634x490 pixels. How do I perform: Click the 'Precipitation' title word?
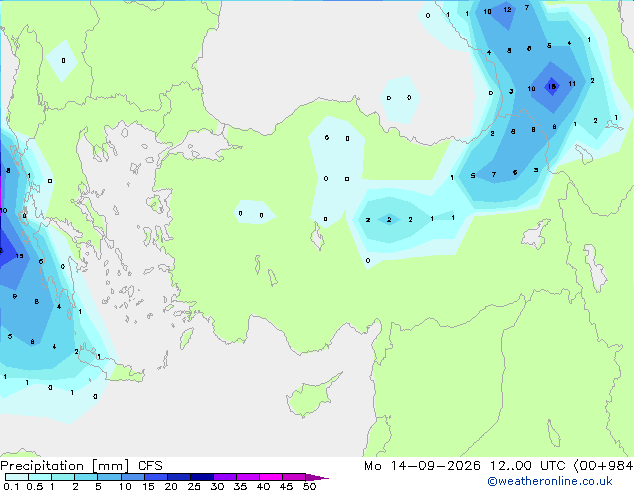coord(42,466)
